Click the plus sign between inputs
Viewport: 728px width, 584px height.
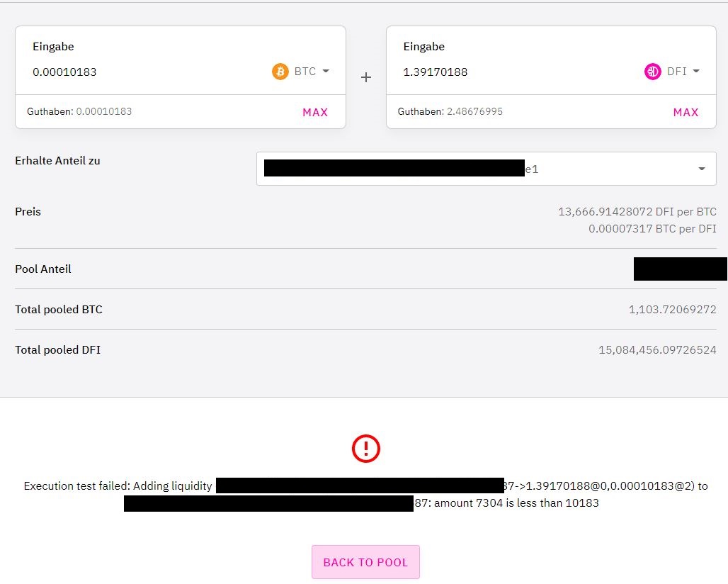click(x=366, y=77)
